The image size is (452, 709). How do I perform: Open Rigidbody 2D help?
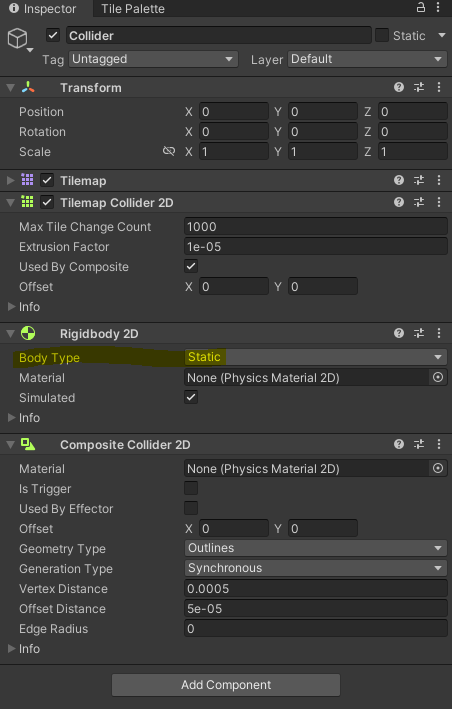click(399, 333)
